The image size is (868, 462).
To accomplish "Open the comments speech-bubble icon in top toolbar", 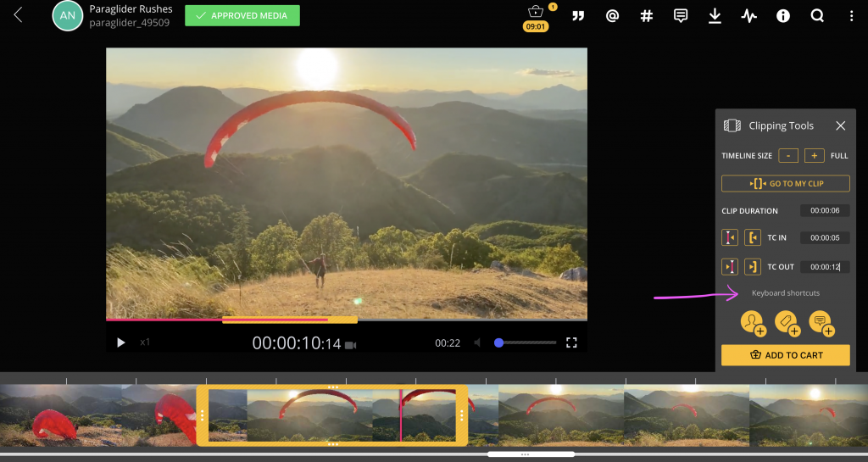I will [681, 15].
